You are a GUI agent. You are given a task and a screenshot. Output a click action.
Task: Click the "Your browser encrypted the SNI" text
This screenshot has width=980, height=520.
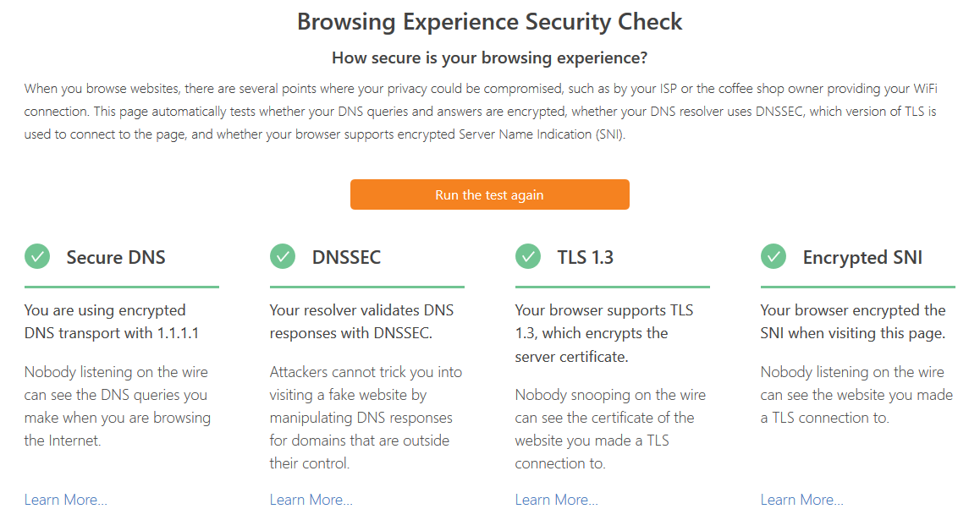click(853, 321)
